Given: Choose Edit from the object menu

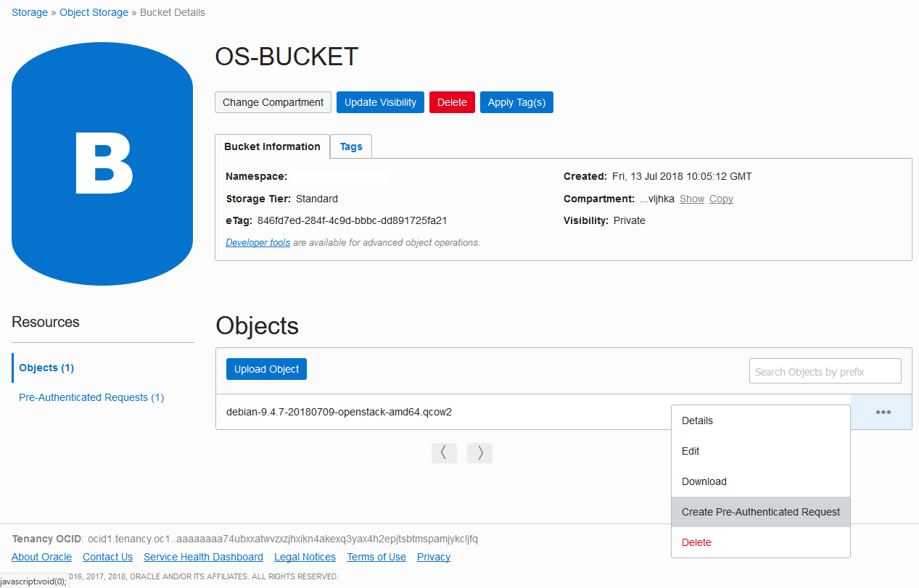Looking at the screenshot, I should pyautogui.click(x=760, y=451).
